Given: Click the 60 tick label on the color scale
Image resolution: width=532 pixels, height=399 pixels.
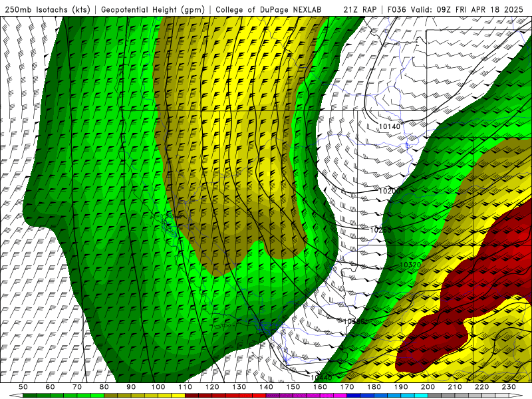Looking at the screenshot, I should [x=50, y=387].
